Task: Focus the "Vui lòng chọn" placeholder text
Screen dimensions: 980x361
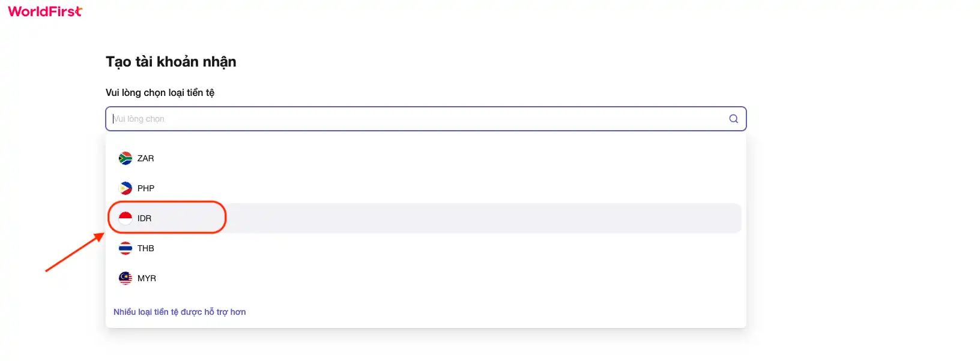Action: [x=139, y=119]
